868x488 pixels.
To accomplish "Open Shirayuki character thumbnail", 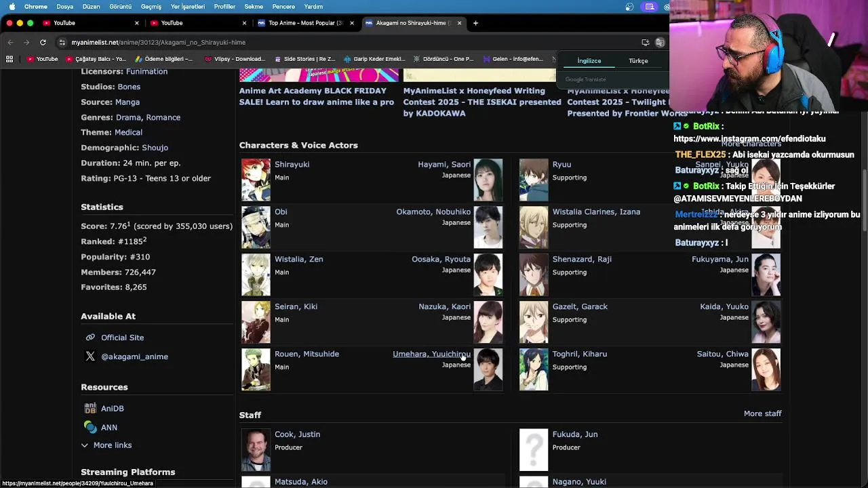I will click(256, 180).
